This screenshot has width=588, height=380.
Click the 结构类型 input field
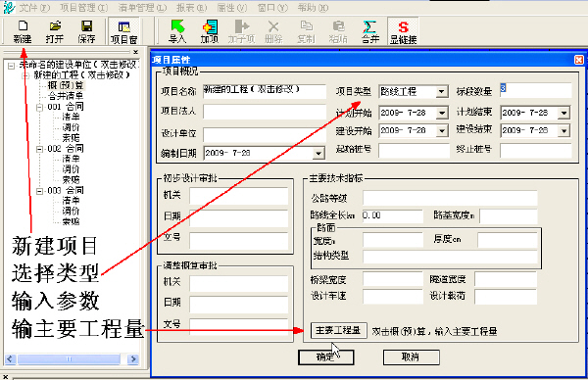(451, 257)
